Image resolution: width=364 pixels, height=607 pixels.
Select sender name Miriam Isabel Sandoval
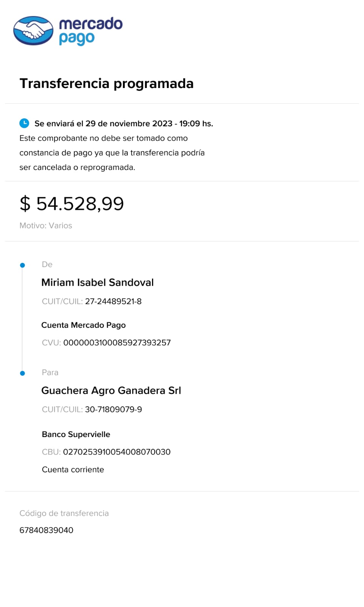[x=97, y=282]
